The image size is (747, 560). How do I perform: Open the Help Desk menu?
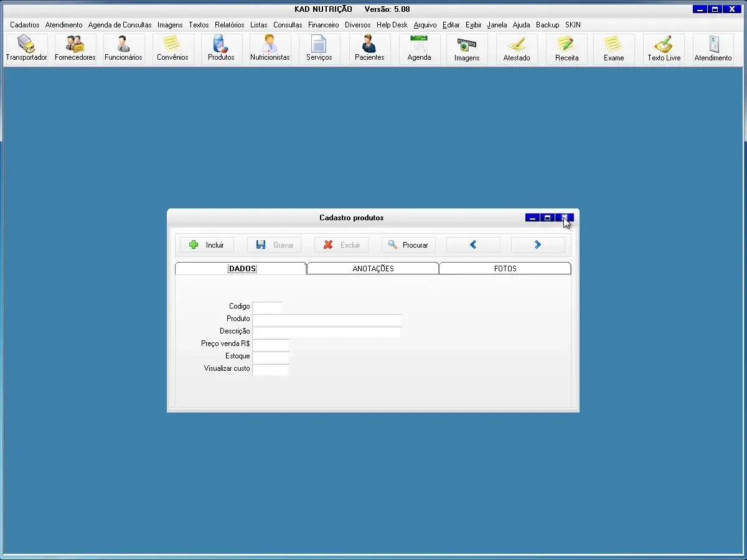[x=392, y=25]
